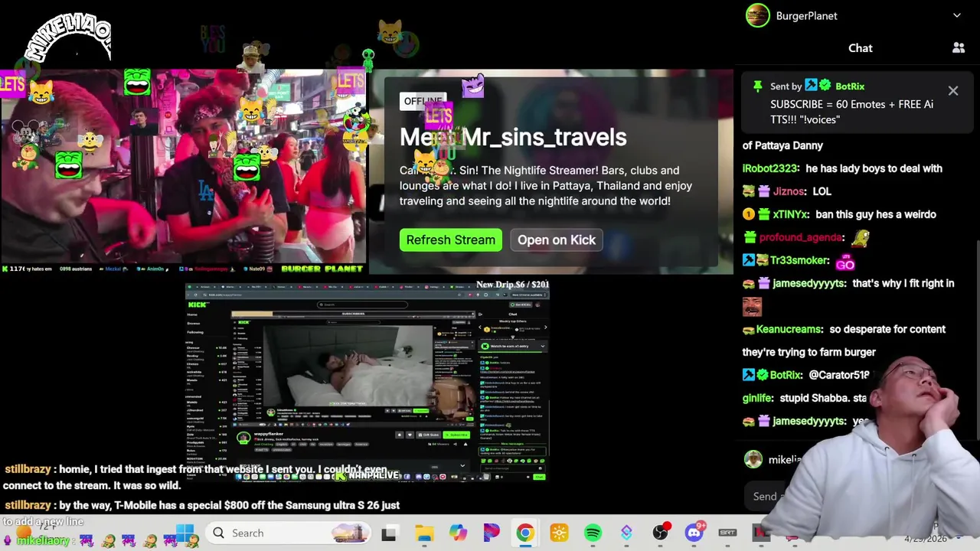The height and width of the screenshot is (551, 980).
Task: Switch to Google Chrome on taskbar
Action: (x=525, y=533)
